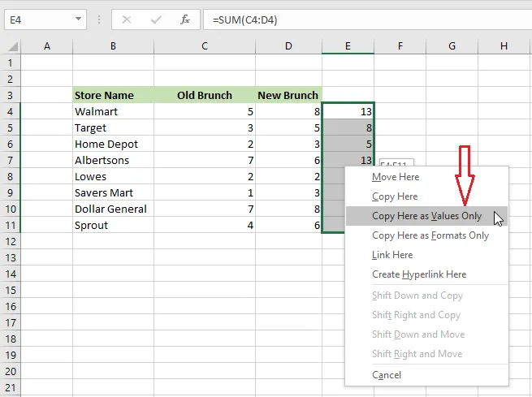
Task: Select row 20 header
Action: pos(11,372)
